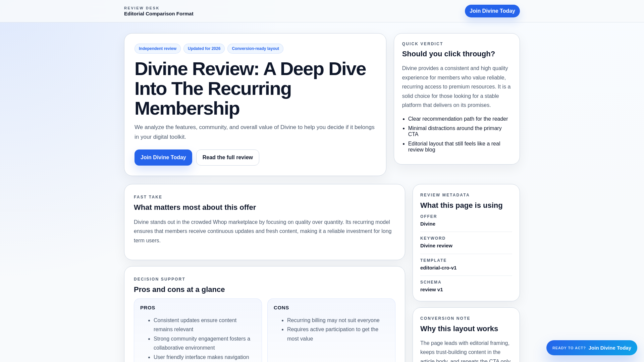
Task: Click the hero Join Divine Today button
Action: pyautogui.click(x=163, y=158)
